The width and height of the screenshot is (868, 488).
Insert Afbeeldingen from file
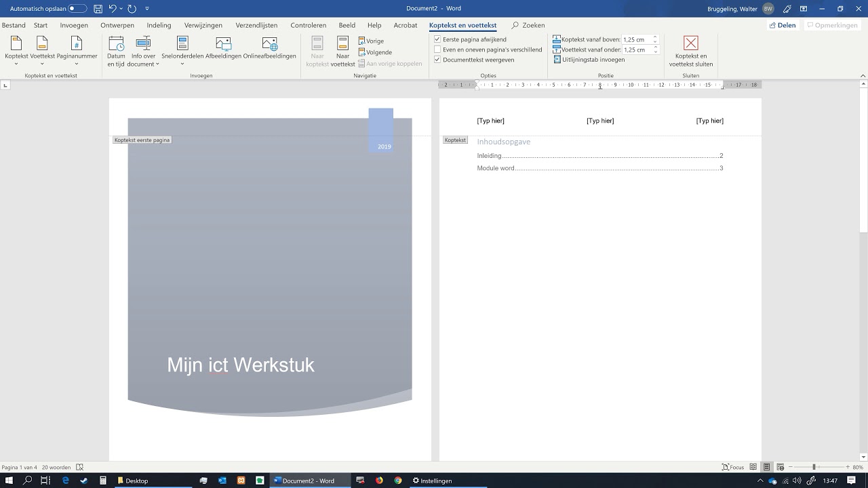point(224,49)
